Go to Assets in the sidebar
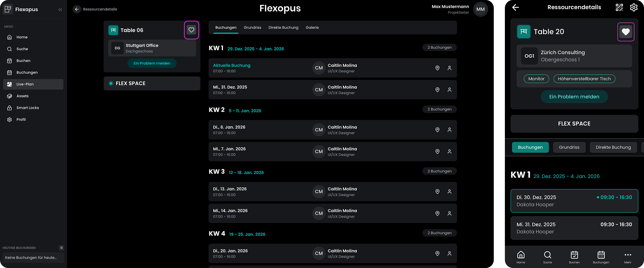Image resolution: width=644 pixels, height=268 pixels. pos(23,96)
